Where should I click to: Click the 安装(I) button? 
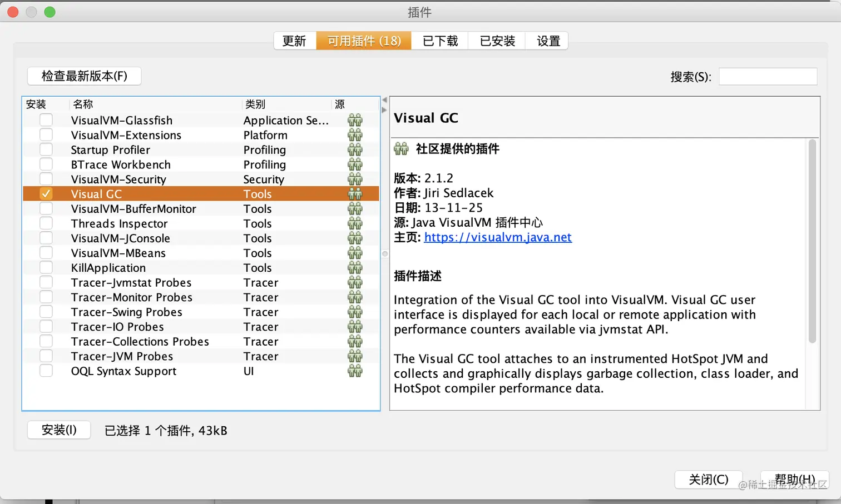pos(59,430)
